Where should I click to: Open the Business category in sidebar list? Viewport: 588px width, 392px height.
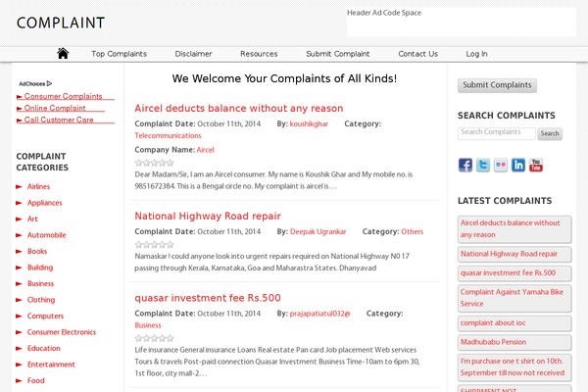[40, 283]
